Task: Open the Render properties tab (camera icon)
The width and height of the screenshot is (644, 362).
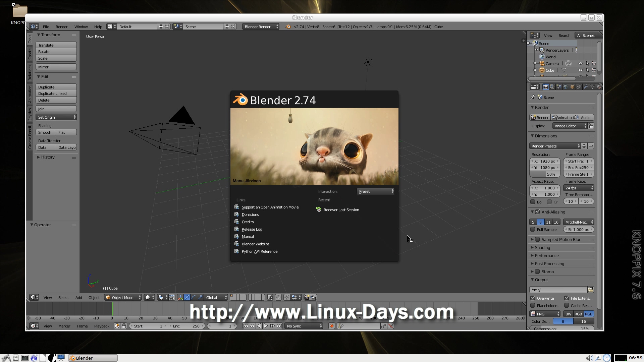Action: click(x=545, y=87)
